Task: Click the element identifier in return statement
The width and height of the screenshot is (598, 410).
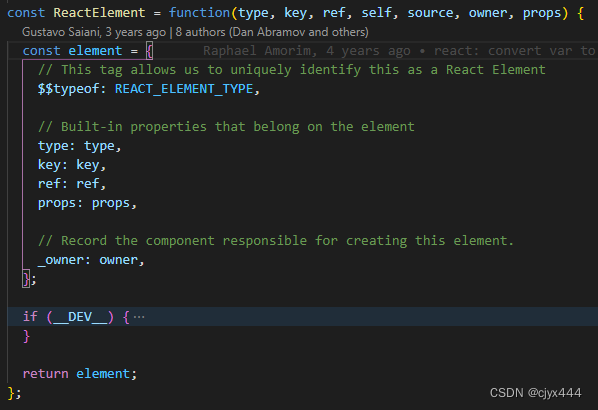Action: [x=103, y=374]
